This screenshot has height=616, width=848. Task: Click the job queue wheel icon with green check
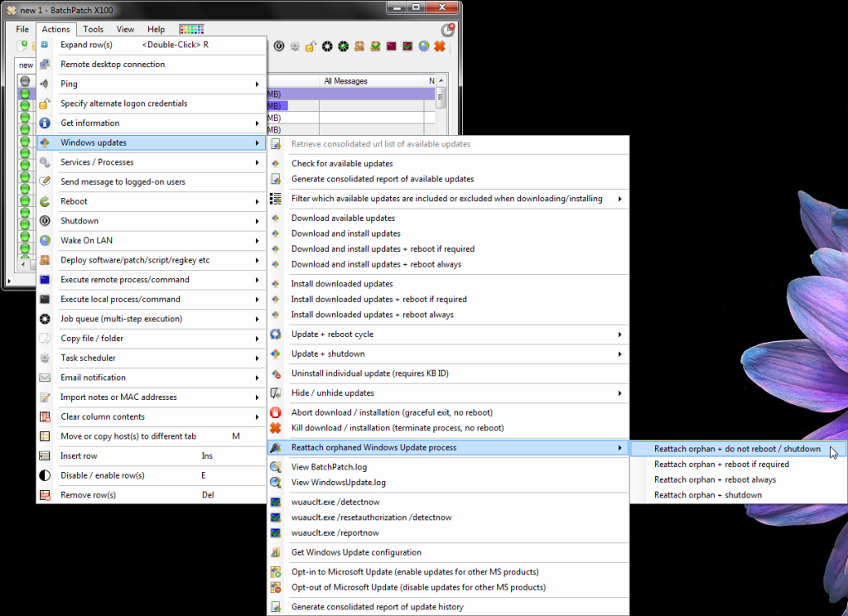coord(343,46)
